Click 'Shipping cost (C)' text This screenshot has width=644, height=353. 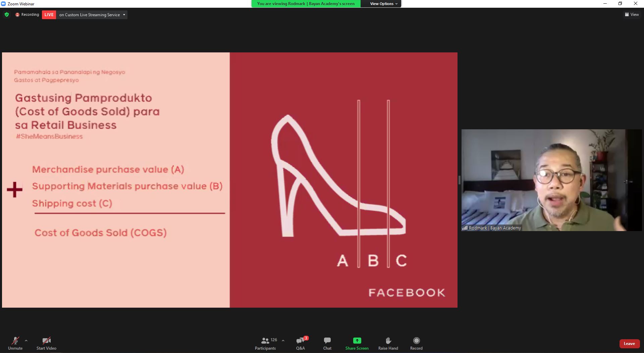tap(72, 203)
